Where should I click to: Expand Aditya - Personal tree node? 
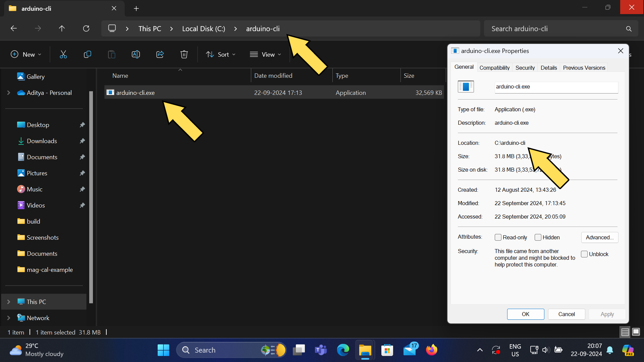9,93
